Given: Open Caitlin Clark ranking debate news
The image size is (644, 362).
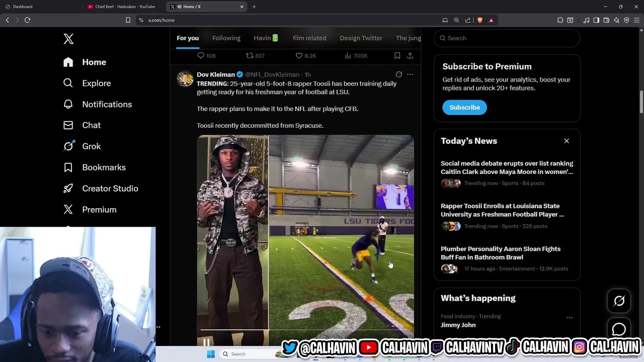Looking at the screenshot, I should pyautogui.click(x=507, y=173).
